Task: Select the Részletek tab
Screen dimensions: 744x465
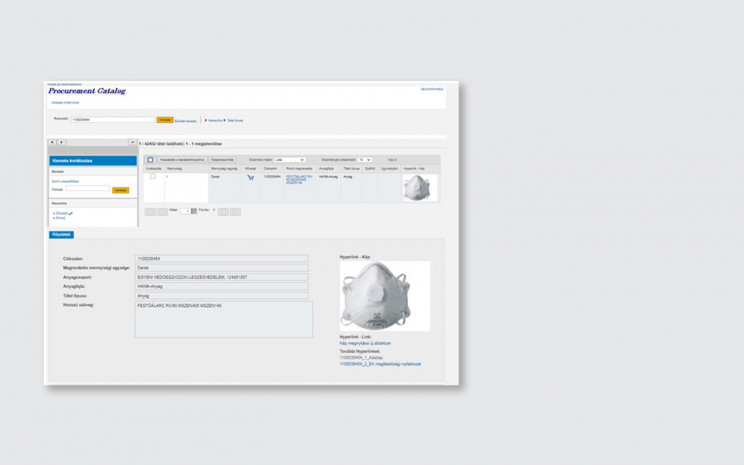Action: [x=61, y=234]
